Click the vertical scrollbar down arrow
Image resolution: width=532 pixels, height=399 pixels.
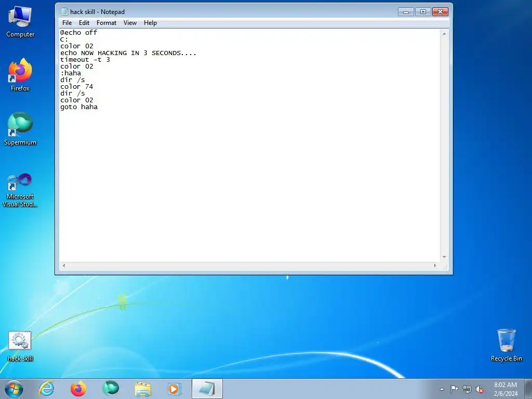pos(444,257)
